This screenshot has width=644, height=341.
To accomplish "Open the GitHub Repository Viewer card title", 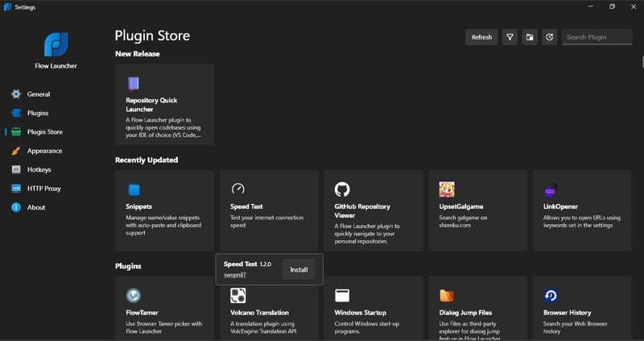I will pyautogui.click(x=362, y=211).
